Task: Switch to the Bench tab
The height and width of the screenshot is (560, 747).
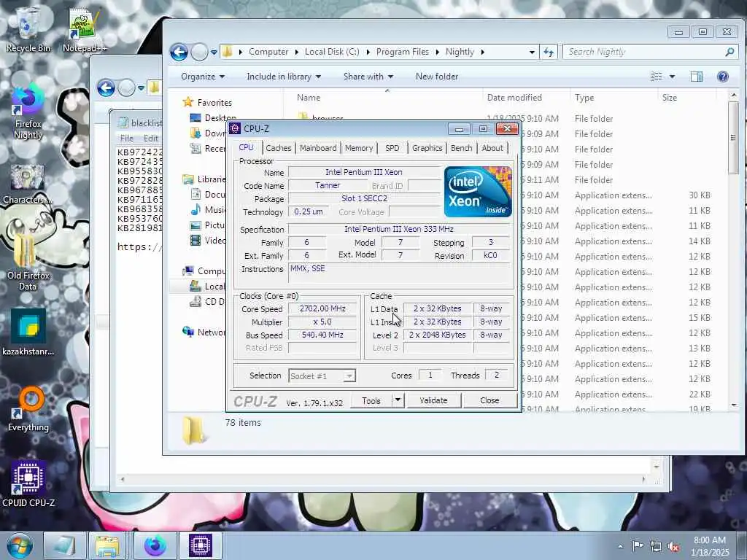Action: coord(461,148)
